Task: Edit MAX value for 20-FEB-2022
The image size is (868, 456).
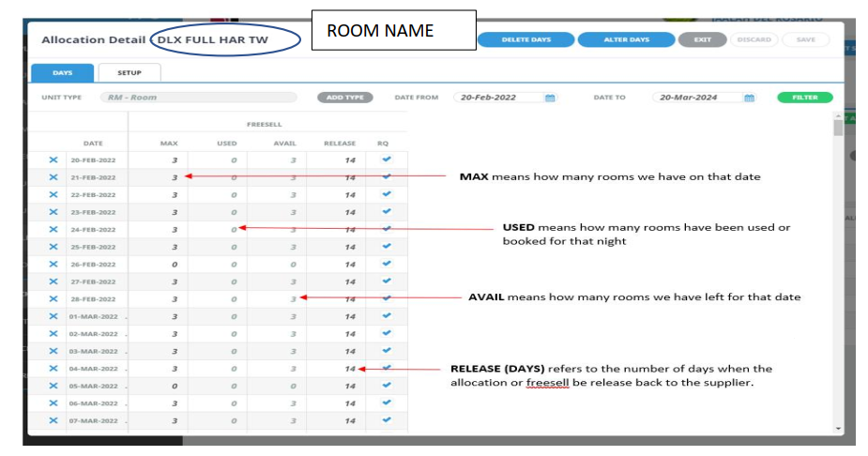Action: pos(175,160)
